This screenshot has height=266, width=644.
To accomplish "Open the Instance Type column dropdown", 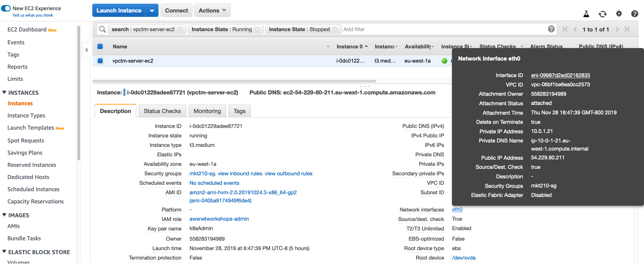I will click(396, 47).
